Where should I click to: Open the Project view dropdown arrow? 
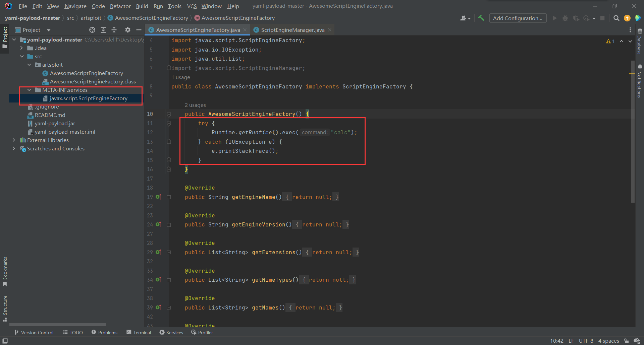point(49,30)
